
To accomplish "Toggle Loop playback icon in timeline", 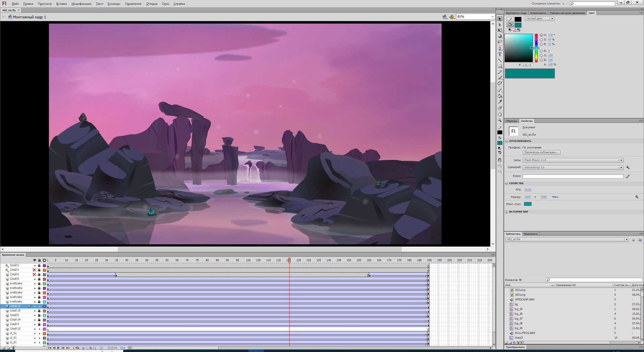I will point(77,348).
